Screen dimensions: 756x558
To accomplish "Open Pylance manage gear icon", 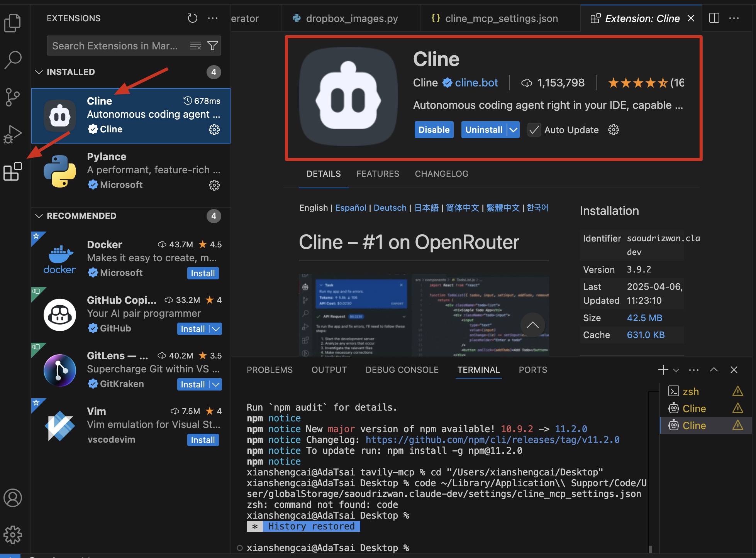I will click(x=214, y=185).
